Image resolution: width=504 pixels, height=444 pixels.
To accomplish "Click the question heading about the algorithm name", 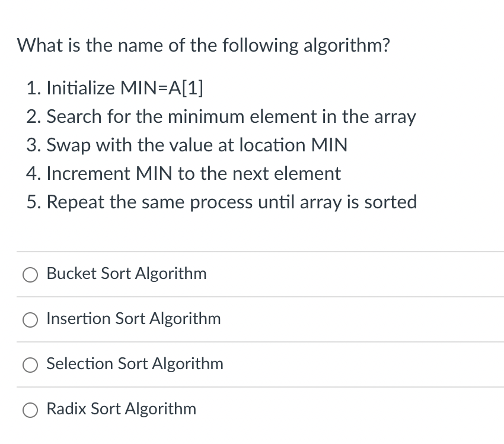I will pos(203,45).
